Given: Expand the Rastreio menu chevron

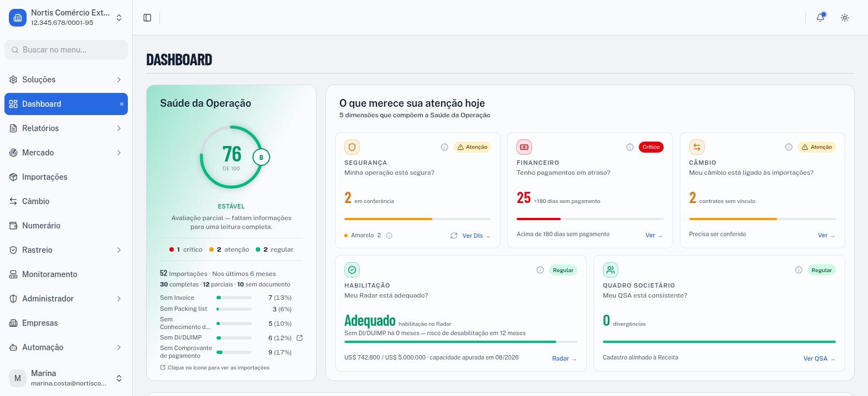Looking at the screenshot, I should tap(118, 250).
